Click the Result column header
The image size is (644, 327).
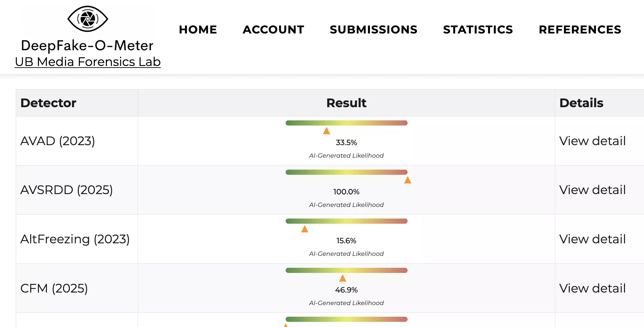[x=346, y=103]
